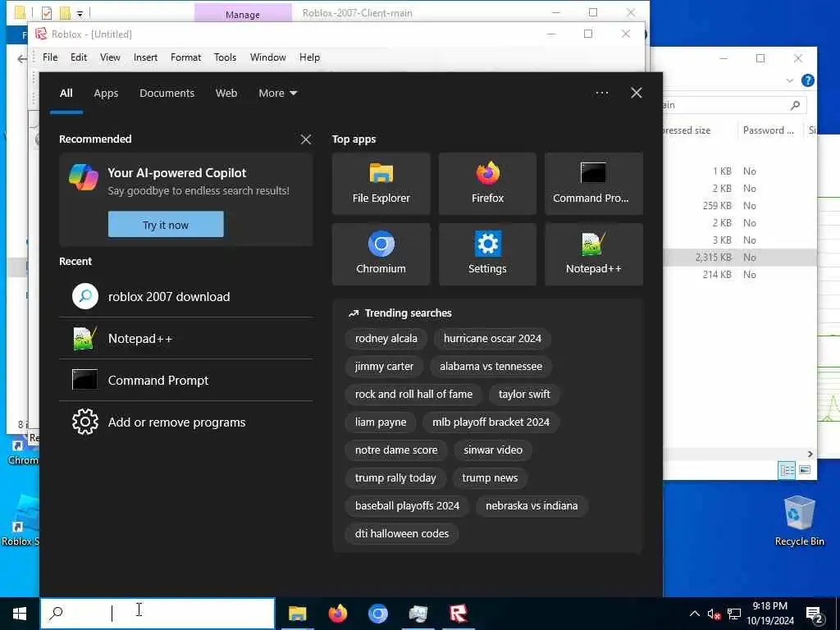Search trending rock and roll hall of fame
This screenshot has width=840, height=630.
tap(413, 395)
